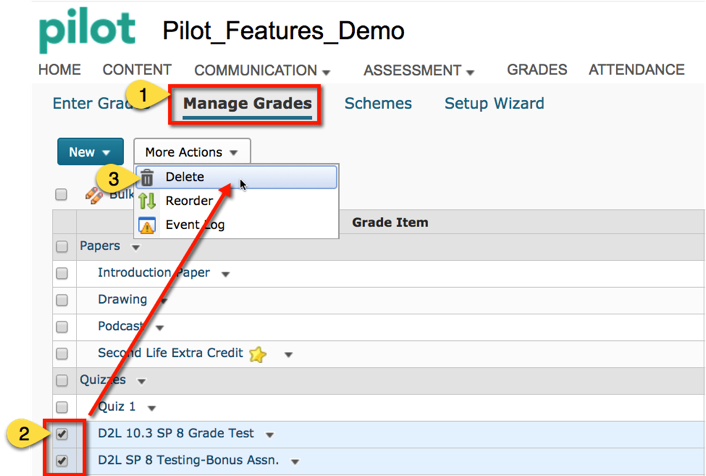Expand the Communication navigation menu

pos(262,71)
